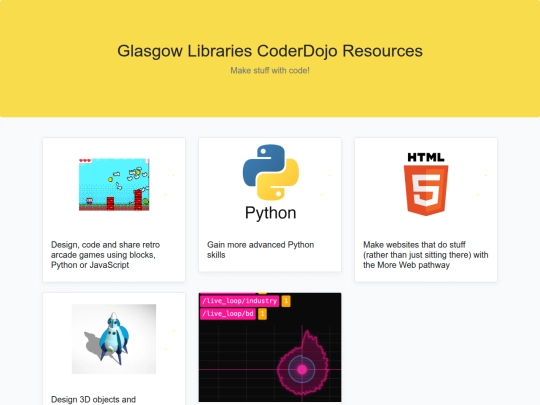Click the pink /live_loop/bd label
540x405 pixels.
pos(228,314)
